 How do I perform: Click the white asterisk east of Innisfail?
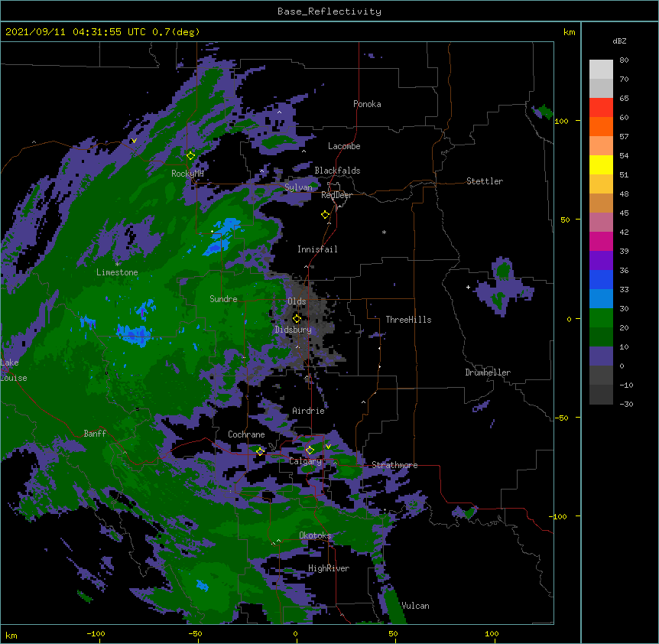pos(384,232)
